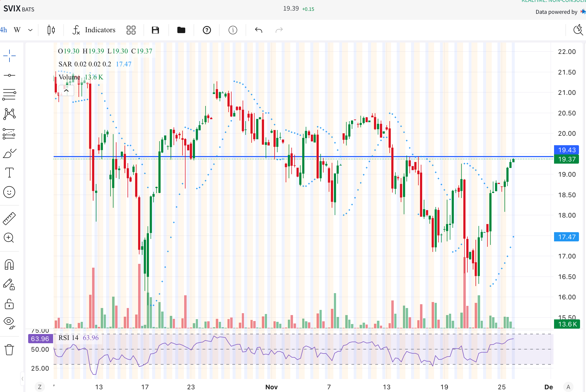Click the Z timezone button
The image size is (586, 392).
[x=40, y=387]
